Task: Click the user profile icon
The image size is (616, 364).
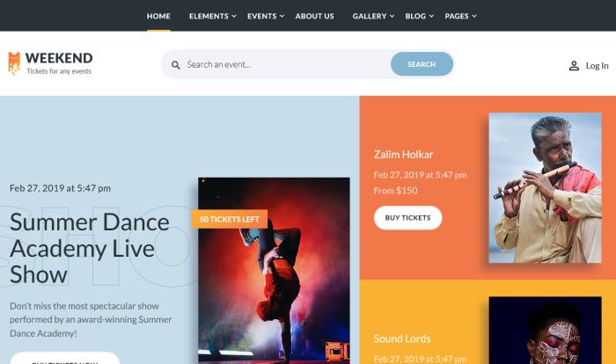Action: [574, 66]
